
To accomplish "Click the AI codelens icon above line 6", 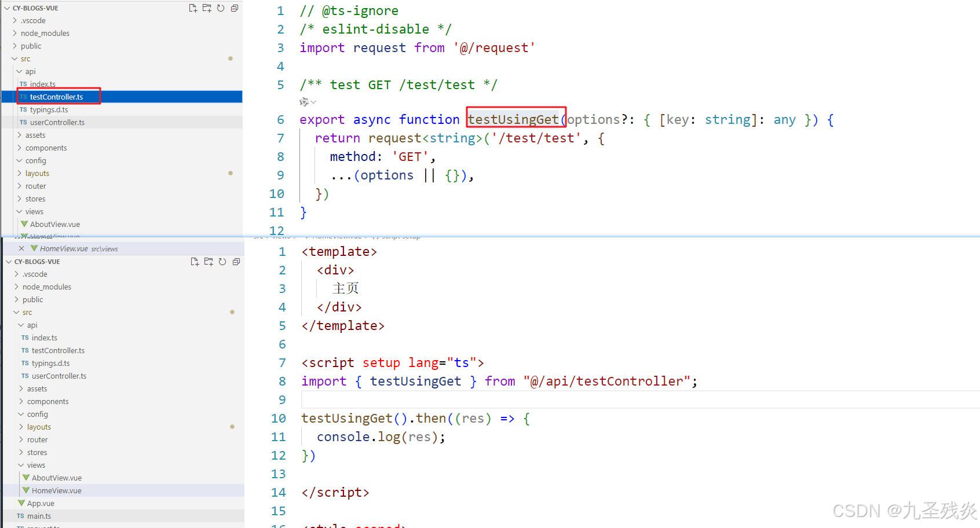I will [x=304, y=102].
